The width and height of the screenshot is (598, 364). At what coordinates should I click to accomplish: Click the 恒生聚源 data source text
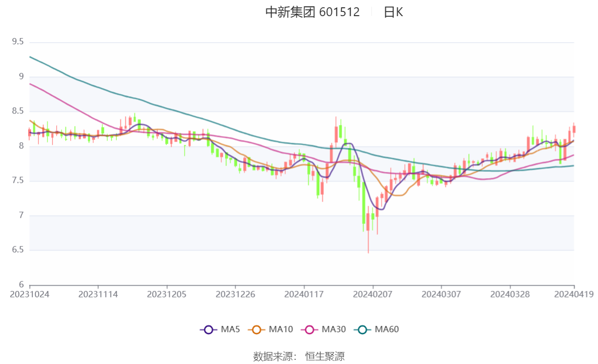(x=325, y=356)
